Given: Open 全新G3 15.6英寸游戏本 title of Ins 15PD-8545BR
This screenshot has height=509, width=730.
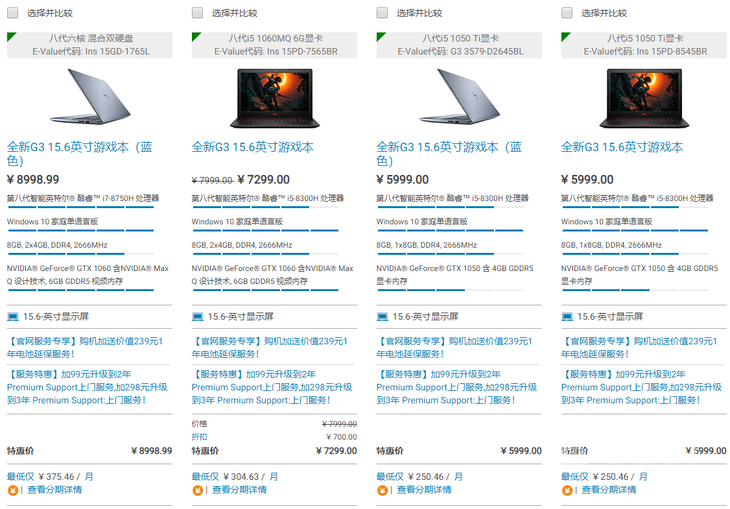Looking at the screenshot, I should 622,147.
